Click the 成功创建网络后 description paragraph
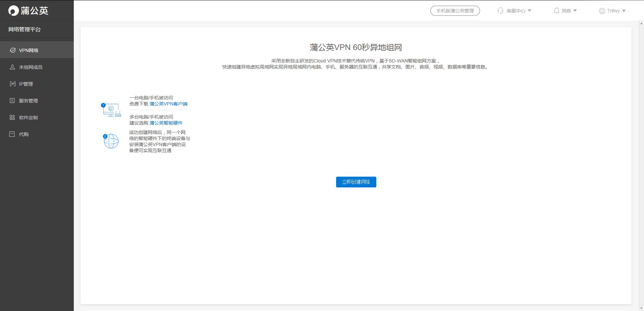 160,141
